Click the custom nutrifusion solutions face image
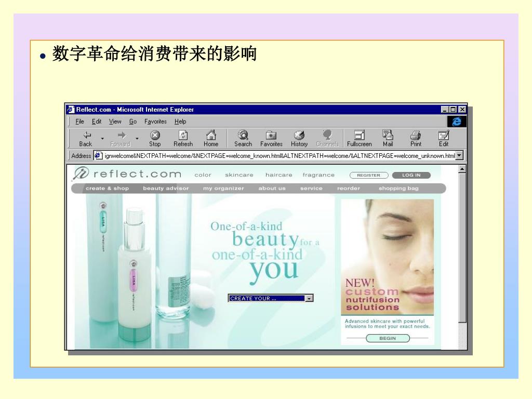The height and width of the screenshot is (399, 532). pos(388,257)
